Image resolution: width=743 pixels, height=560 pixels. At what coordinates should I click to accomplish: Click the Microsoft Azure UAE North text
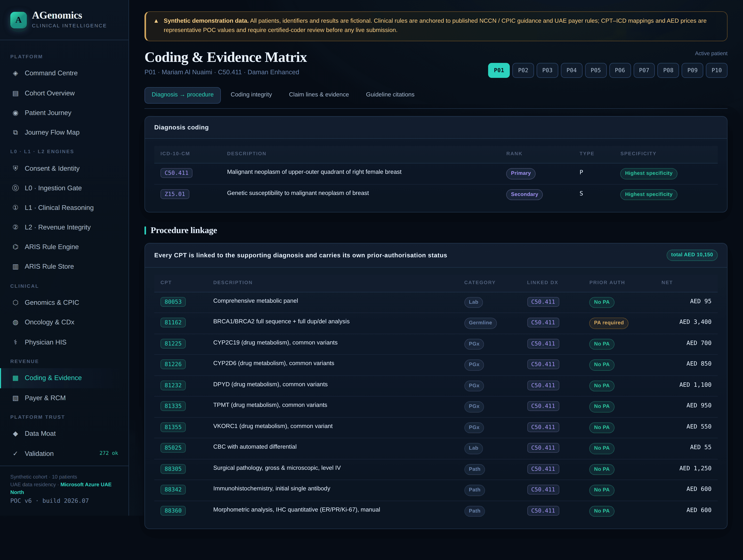[x=61, y=489]
